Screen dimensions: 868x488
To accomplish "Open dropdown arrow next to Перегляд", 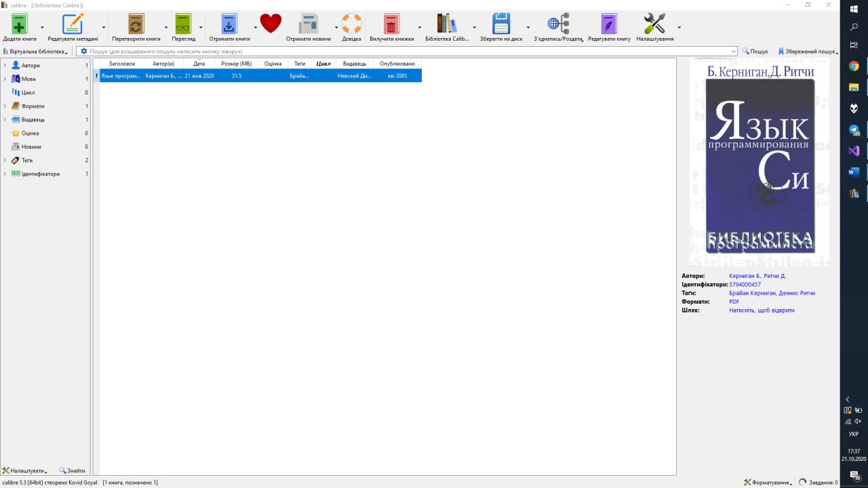I will coord(201,27).
